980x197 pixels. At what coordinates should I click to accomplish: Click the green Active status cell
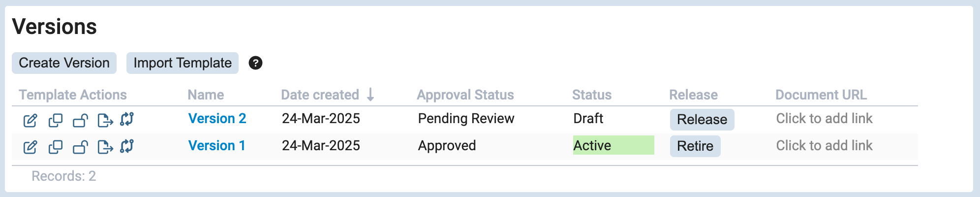click(613, 145)
